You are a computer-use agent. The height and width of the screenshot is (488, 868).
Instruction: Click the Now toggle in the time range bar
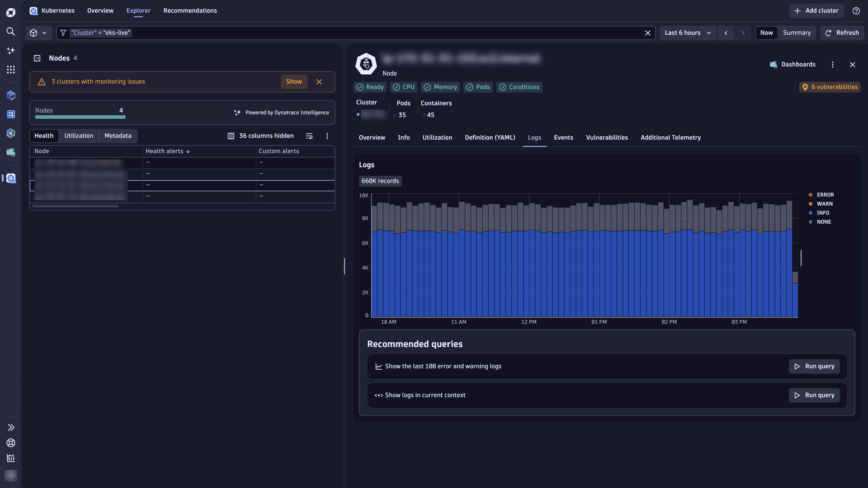point(766,33)
